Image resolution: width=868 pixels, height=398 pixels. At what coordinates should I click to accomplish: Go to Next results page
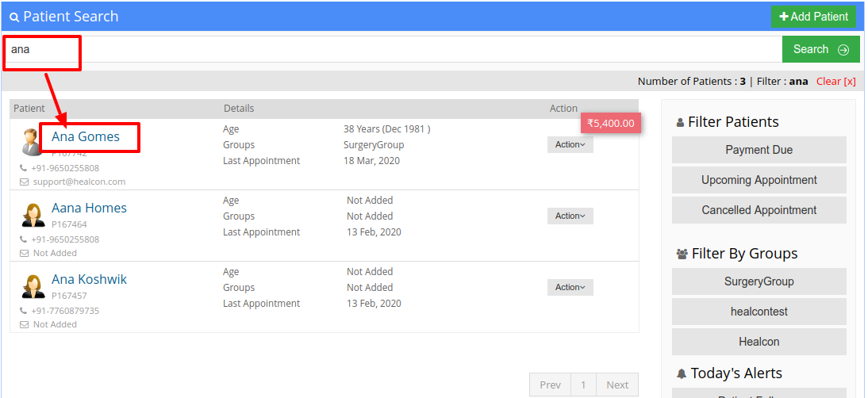tap(617, 385)
